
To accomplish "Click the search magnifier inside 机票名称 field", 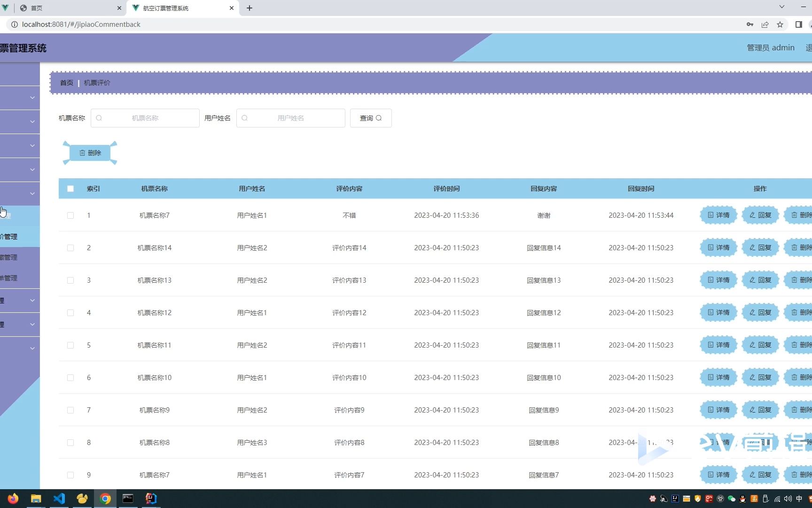I will 99,118.
